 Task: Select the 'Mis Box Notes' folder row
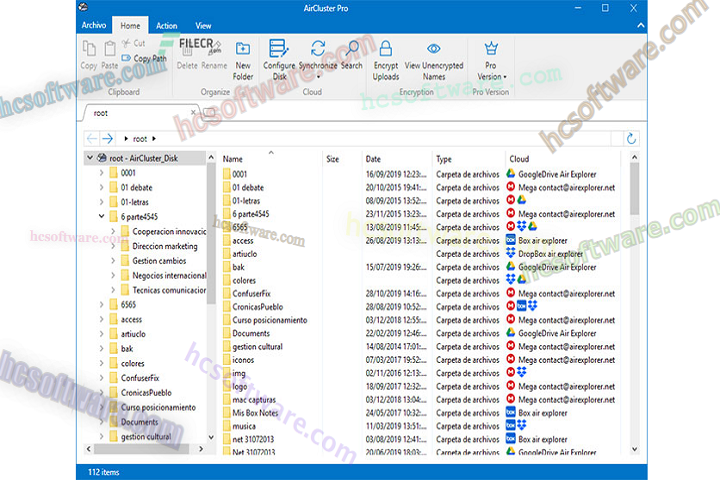coord(420,412)
